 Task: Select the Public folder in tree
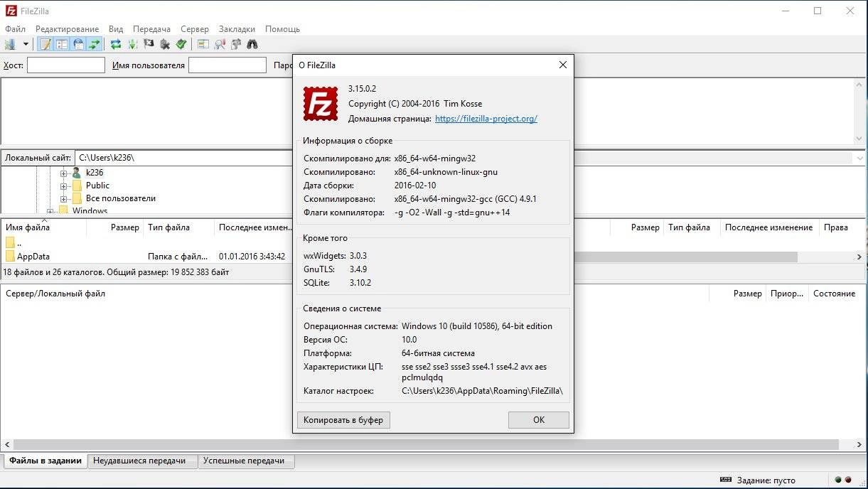coord(97,186)
